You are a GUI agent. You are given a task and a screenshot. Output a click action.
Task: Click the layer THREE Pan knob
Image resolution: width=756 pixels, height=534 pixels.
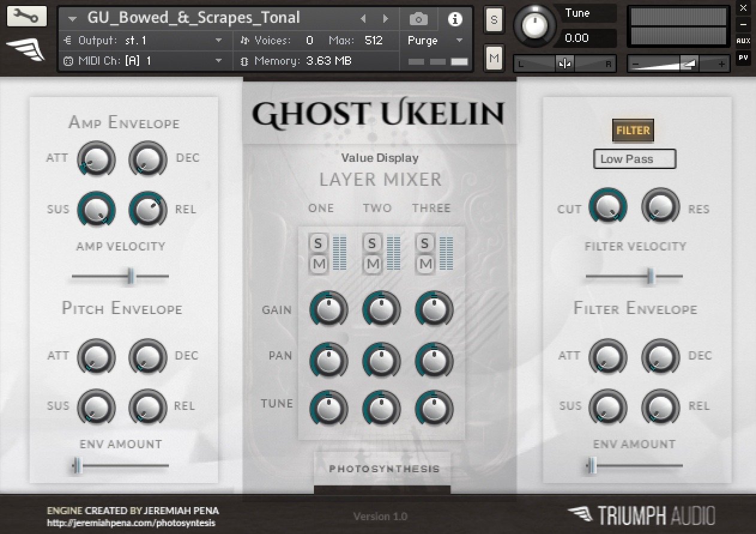click(434, 361)
